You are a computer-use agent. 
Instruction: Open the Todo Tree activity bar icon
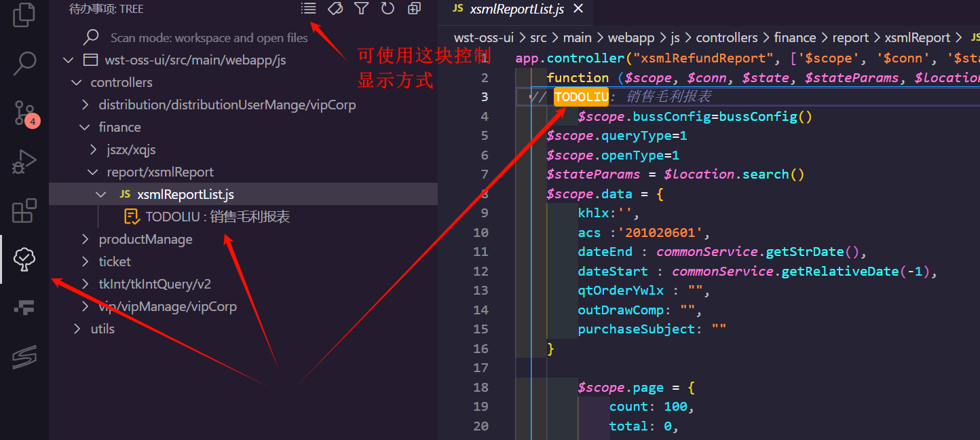click(x=24, y=259)
